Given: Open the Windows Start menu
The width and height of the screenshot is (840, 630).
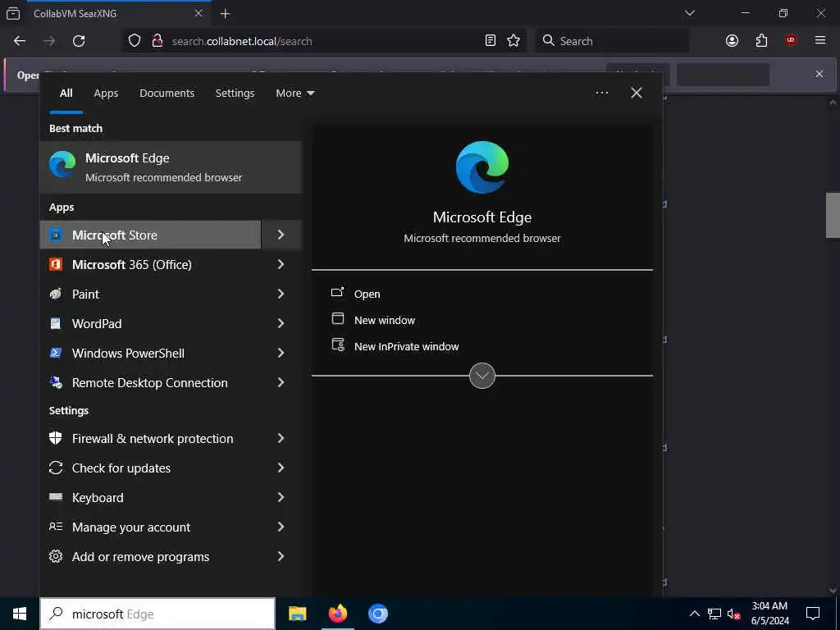Looking at the screenshot, I should point(20,614).
